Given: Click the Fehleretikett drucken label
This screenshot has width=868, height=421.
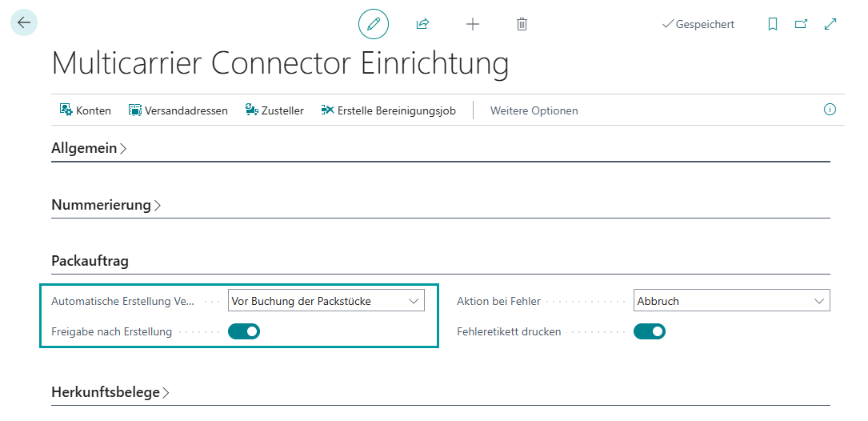Looking at the screenshot, I should [x=510, y=332].
